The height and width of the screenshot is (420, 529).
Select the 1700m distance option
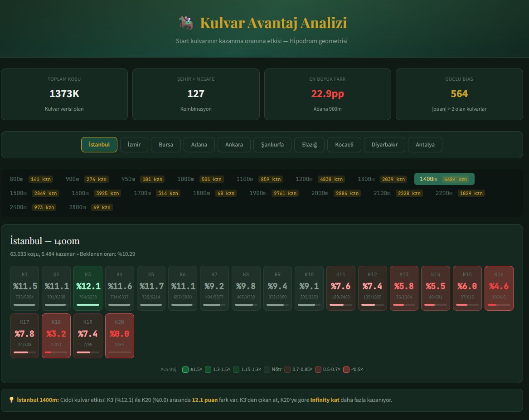click(156, 193)
